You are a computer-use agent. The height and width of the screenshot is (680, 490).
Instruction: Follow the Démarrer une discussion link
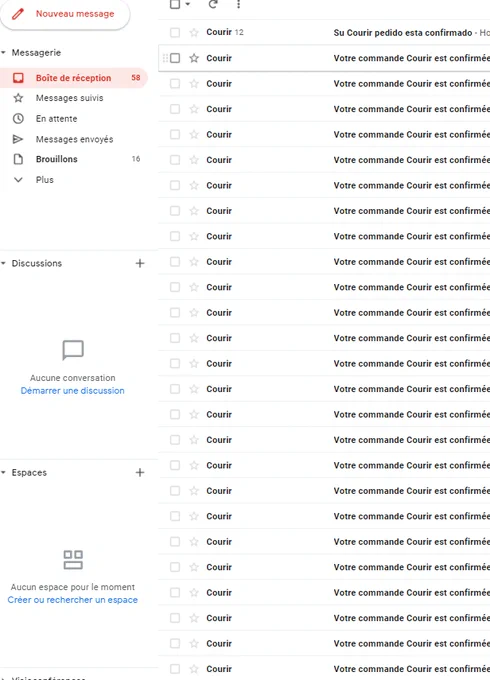(72, 391)
